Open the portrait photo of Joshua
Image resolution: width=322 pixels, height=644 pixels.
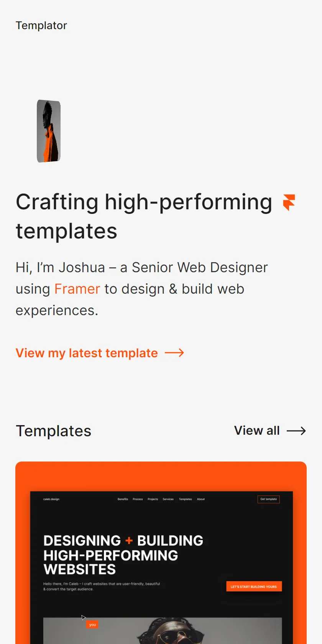point(49,131)
